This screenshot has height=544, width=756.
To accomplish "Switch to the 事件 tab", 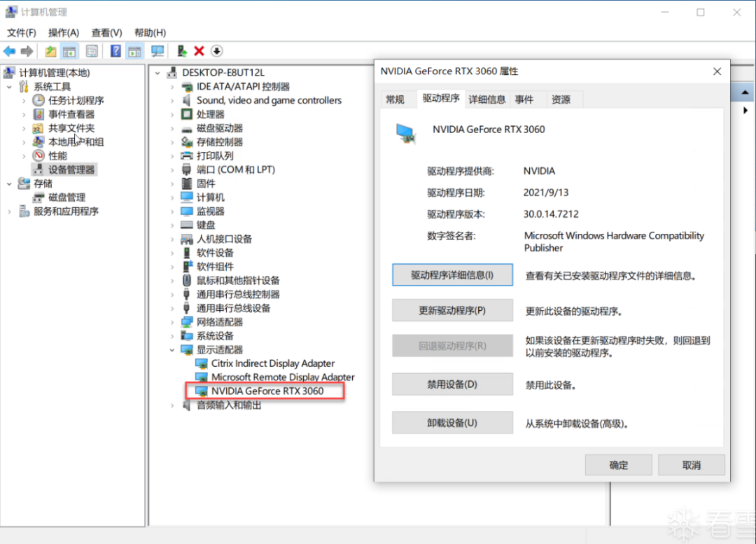I will [x=524, y=99].
